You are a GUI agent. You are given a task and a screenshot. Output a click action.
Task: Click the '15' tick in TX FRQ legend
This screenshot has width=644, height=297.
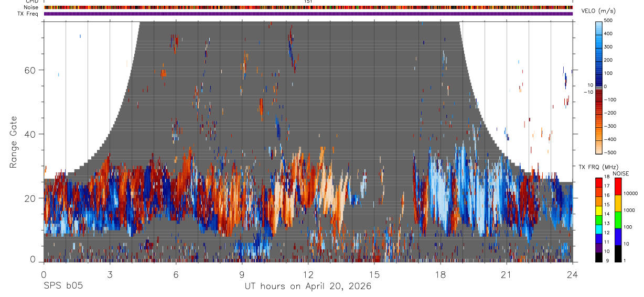pos(607,205)
